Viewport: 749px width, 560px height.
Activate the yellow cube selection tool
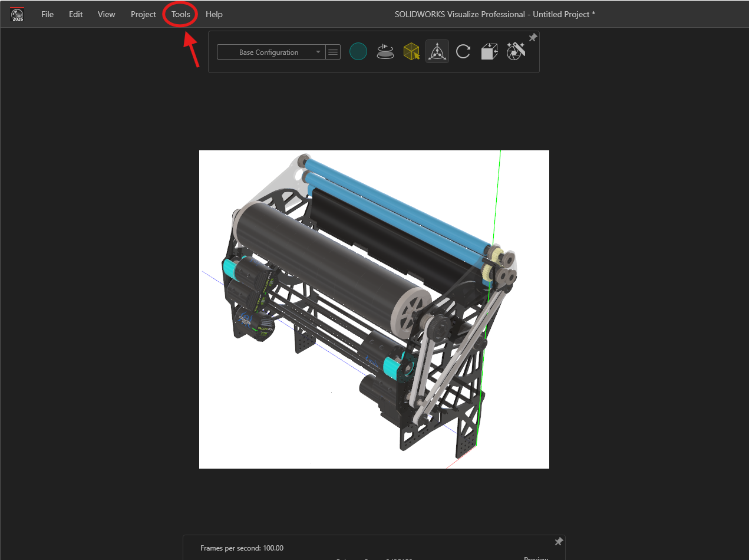tap(411, 52)
